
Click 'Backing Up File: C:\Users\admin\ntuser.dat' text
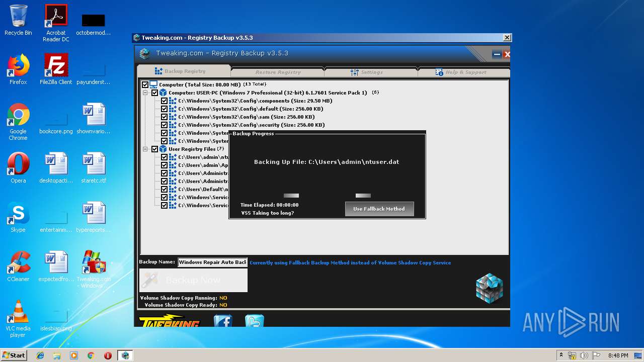(327, 162)
